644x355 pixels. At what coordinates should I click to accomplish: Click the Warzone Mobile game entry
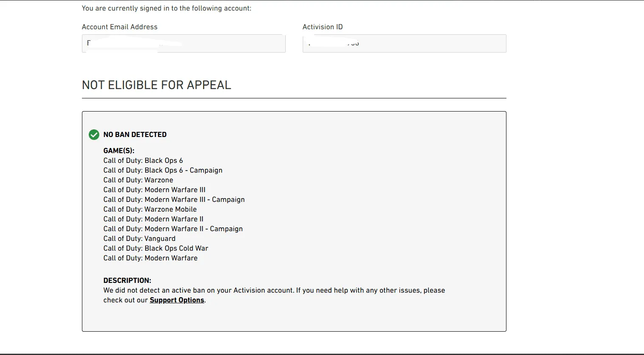pos(150,209)
